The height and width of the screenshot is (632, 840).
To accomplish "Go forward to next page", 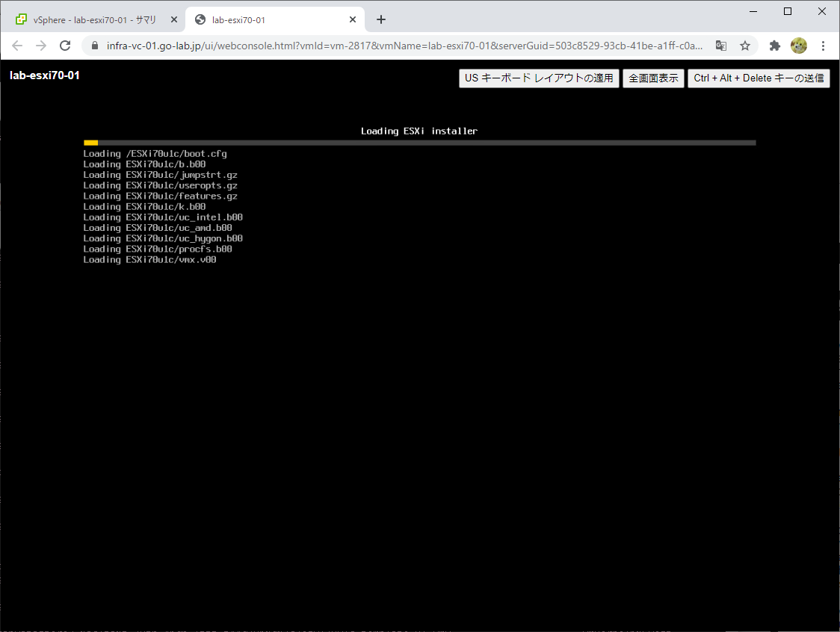I will pos(41,46).
